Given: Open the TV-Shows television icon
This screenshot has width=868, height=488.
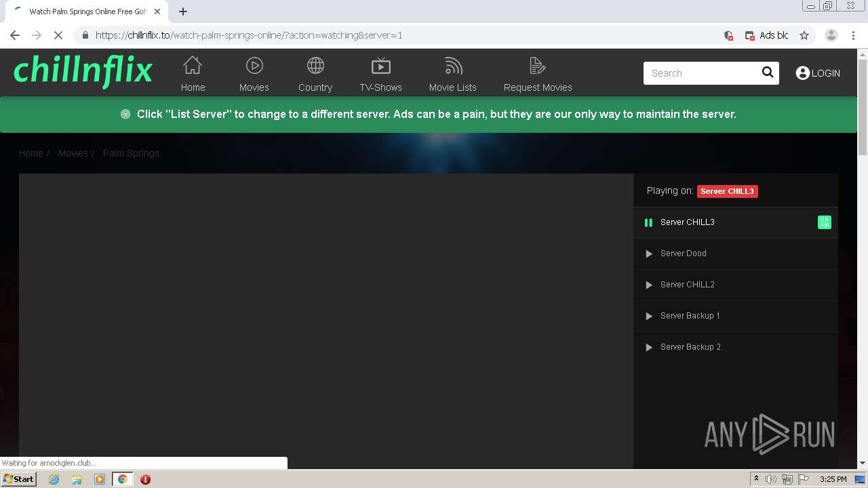Looking at the screenshot, I should (381, 66).
